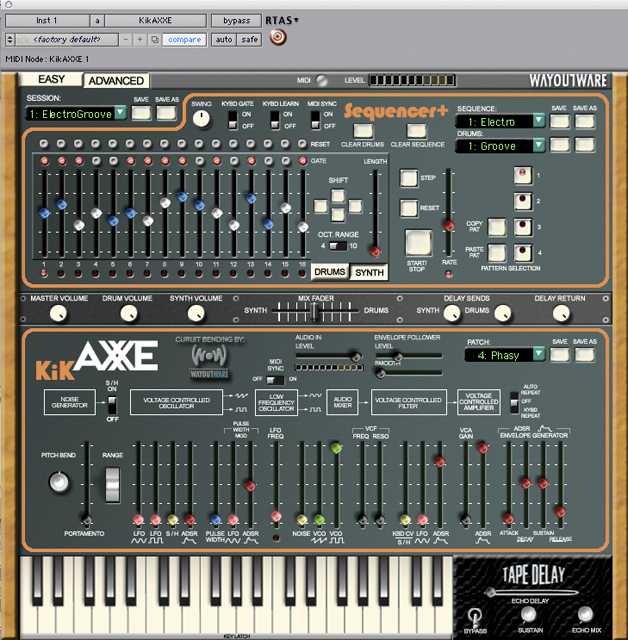Click the Drum Volume knob
This screenshot has width=628, height=640.
129,313
